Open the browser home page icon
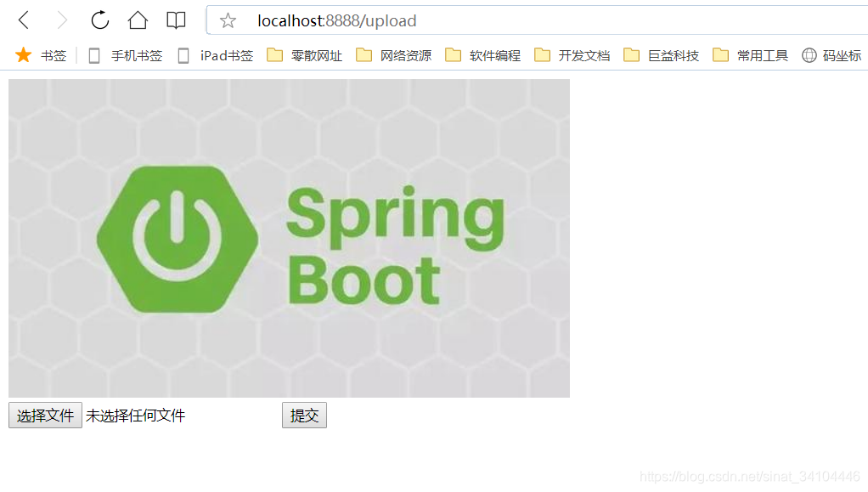 138,20
